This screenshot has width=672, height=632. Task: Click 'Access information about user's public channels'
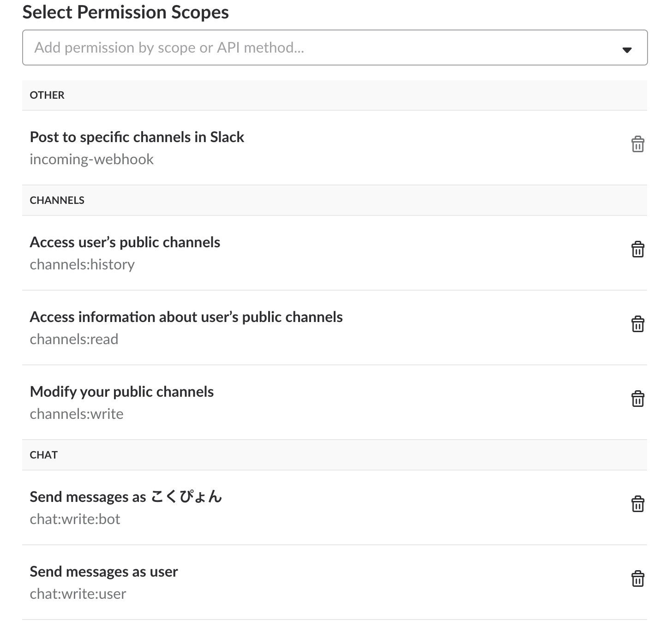coord(186,317)
